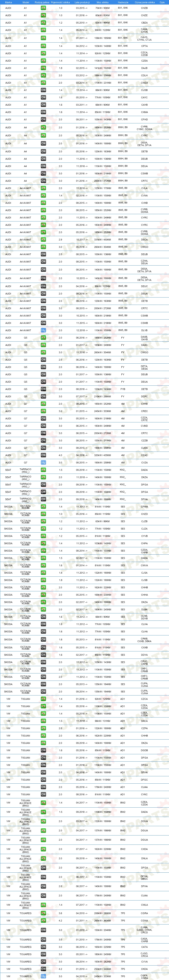Image resolution: width=169 pixels, height=980 pixels.
Task: Click the 320kW / 435KM power cell
Action: pos(103,455)
